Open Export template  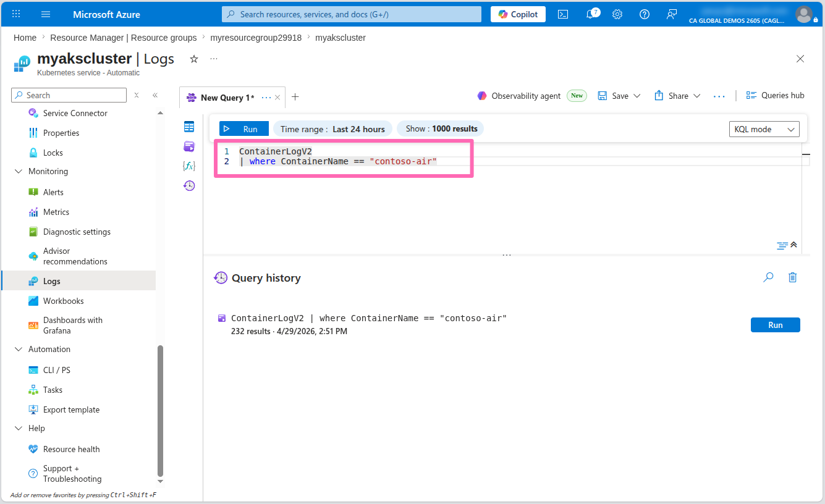pyautogui.click(x=71, y=409)
